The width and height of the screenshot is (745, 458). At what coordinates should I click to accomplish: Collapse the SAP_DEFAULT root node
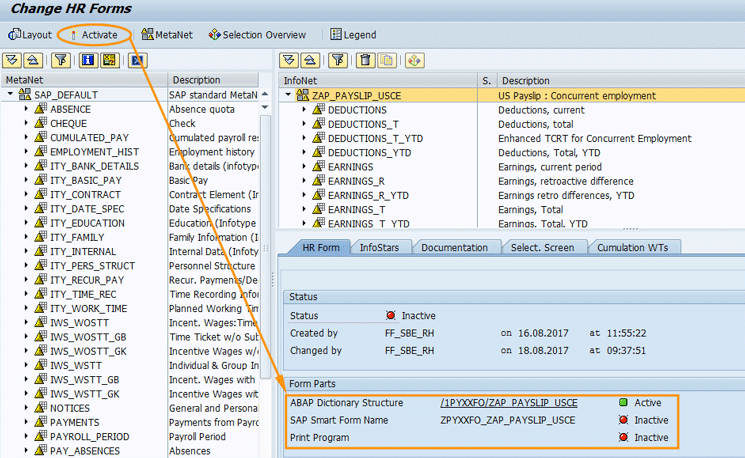pyautogui.click(x=11, y=95)
